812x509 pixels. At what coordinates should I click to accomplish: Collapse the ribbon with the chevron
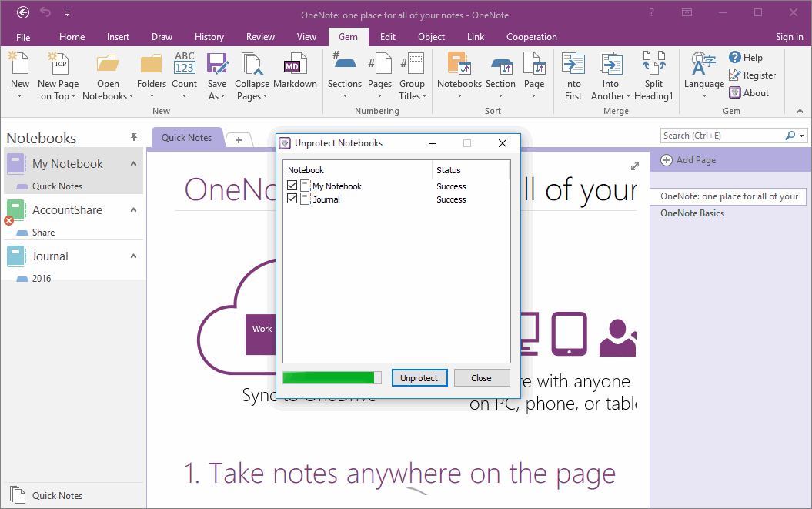(800, 111)
